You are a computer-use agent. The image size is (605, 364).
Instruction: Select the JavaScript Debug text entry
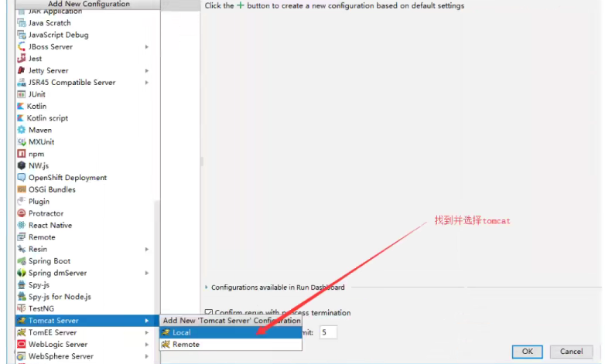(58, 35)
